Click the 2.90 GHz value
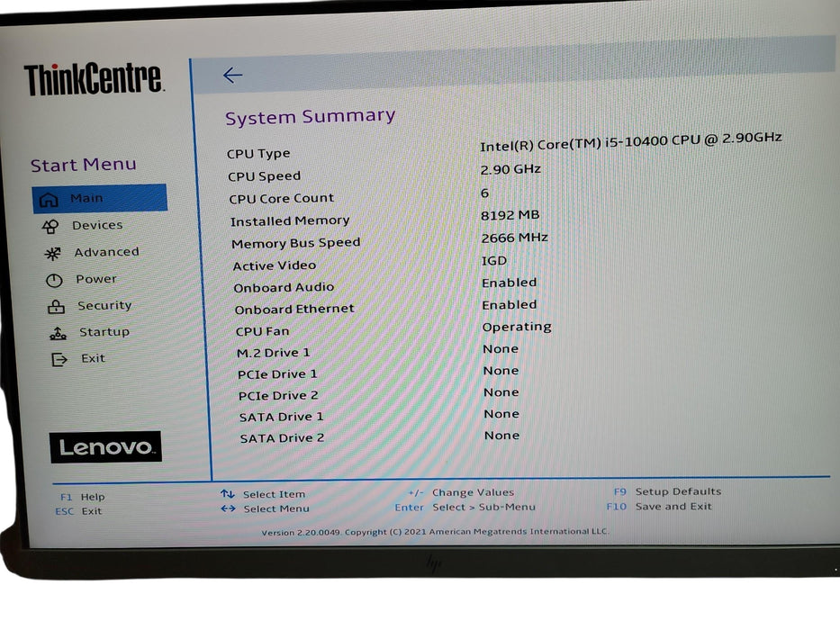 510,169
